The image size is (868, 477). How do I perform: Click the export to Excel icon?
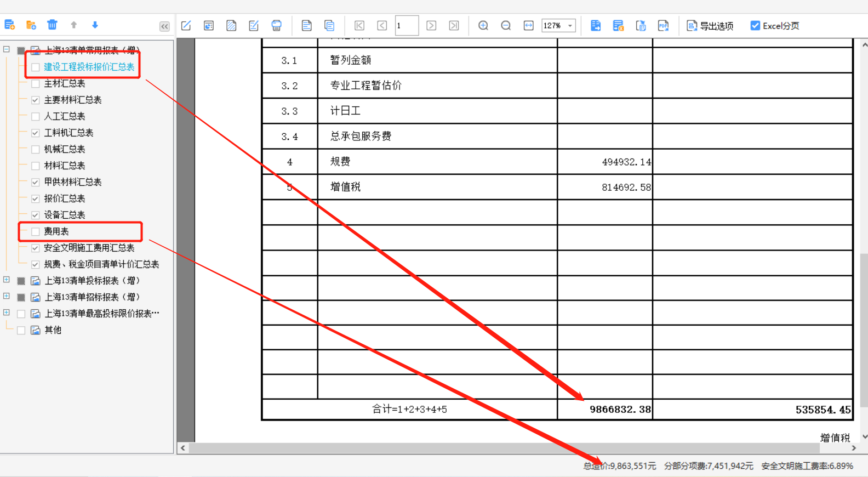pyautogui.click(x=618, y=25)
